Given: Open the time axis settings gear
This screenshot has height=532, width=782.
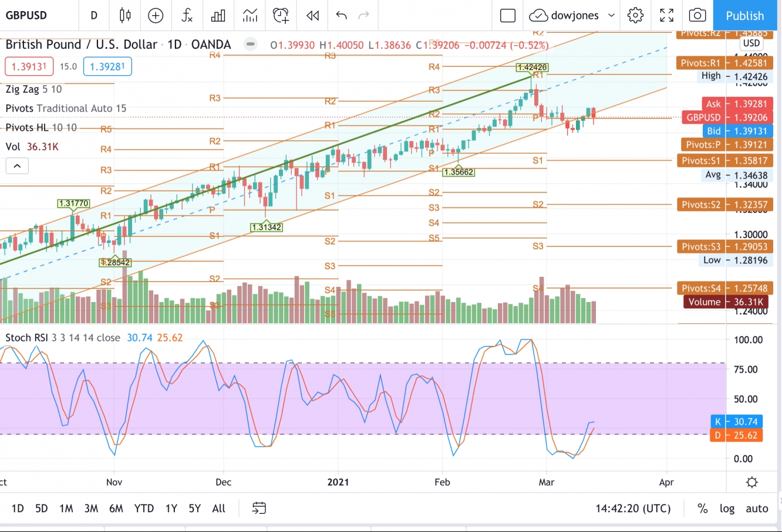Looking at the screenshot, I should pyautogui.click(x=751, y=482).
